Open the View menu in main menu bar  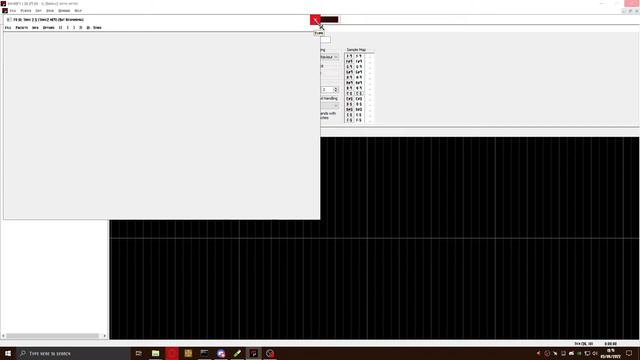[50, 11]
